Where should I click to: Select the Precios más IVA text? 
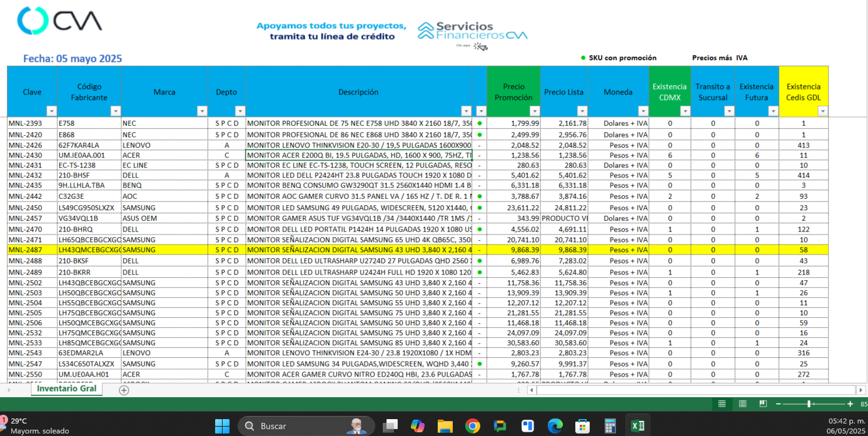click(719, 58)
